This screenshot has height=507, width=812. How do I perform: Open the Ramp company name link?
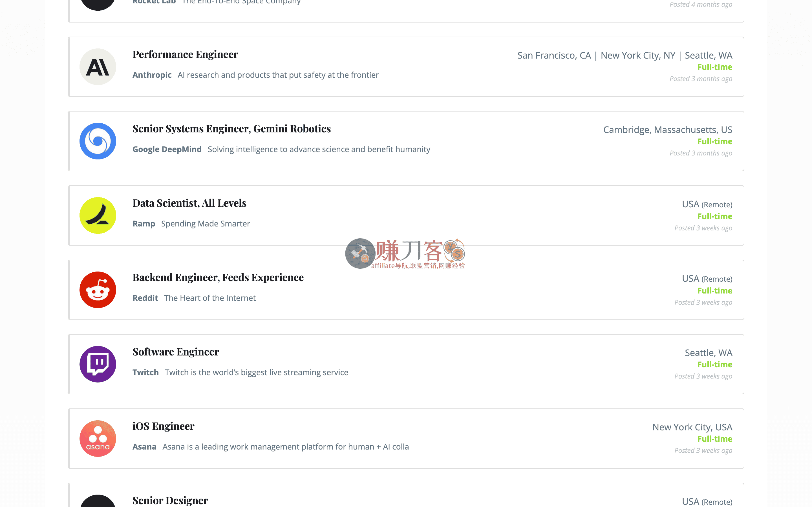coord(144,224)
